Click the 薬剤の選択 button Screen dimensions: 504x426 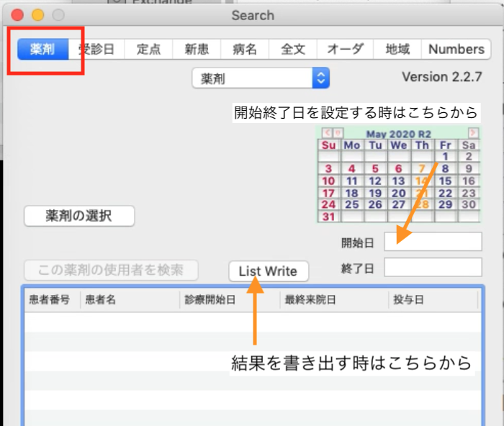[x=79, y=215]
